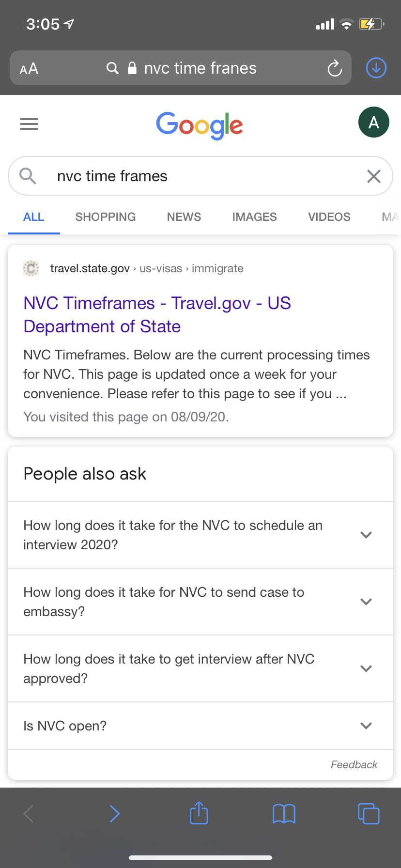
Task: Open Safari downloads arrow icon
Action: coord(376,68)
